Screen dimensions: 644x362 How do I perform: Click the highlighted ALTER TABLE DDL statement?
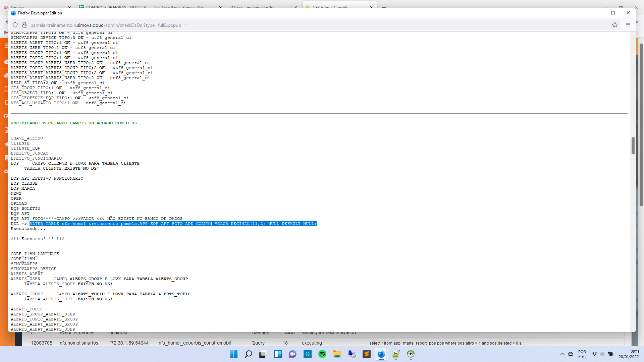point(173,224)
